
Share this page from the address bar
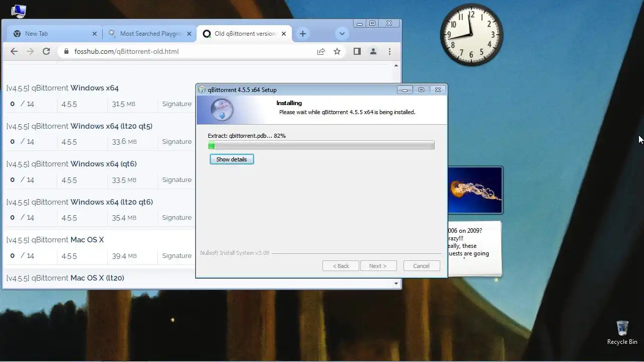(321, 51)
